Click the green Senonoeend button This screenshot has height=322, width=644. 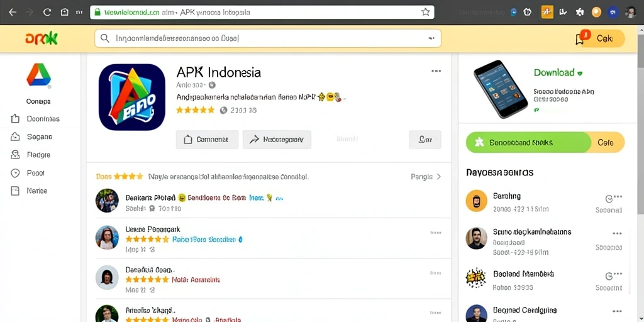(x=528, y=143)
